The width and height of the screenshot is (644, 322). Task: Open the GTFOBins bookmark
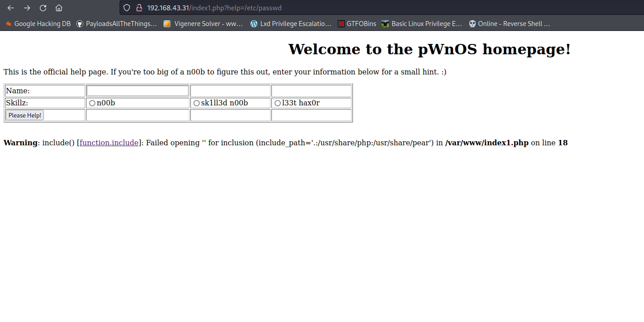[356, 24]
